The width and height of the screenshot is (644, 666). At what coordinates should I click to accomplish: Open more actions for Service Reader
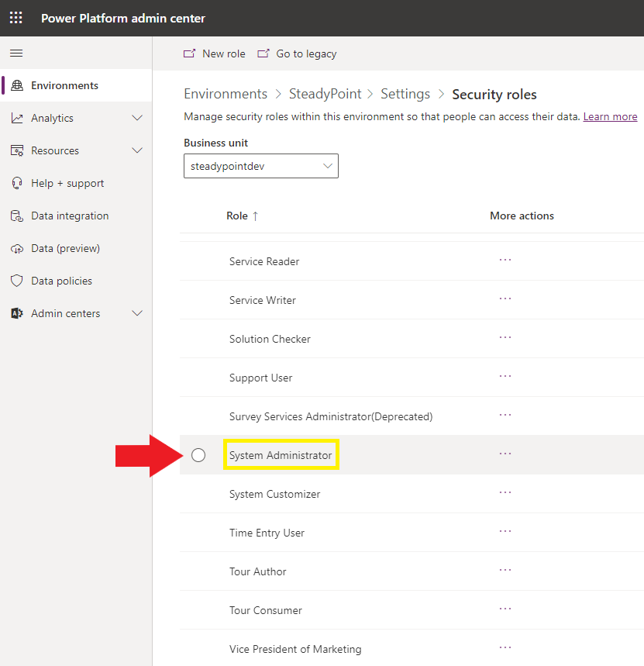pyautogui.click(x=505, y=260)
